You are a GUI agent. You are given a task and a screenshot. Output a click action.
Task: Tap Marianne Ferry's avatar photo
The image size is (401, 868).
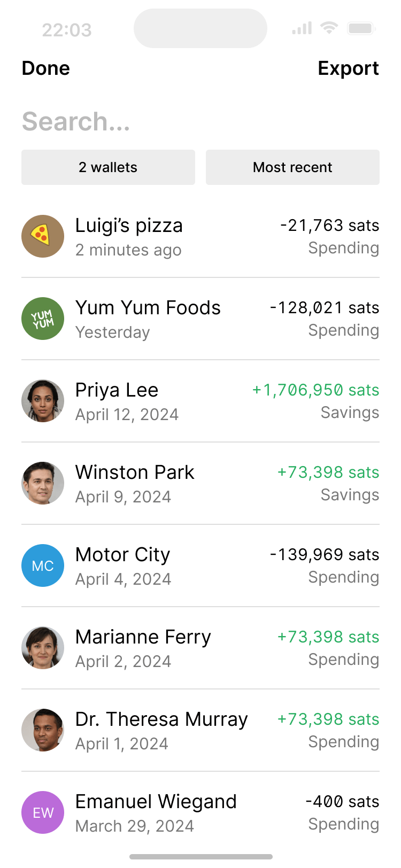(43, 648)
